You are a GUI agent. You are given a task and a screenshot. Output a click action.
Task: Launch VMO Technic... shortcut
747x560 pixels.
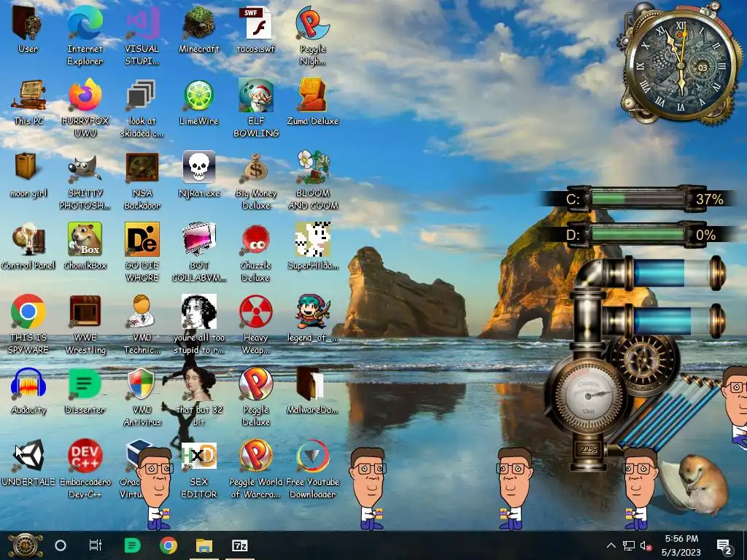pyautogui.click(x=142, y=324)
